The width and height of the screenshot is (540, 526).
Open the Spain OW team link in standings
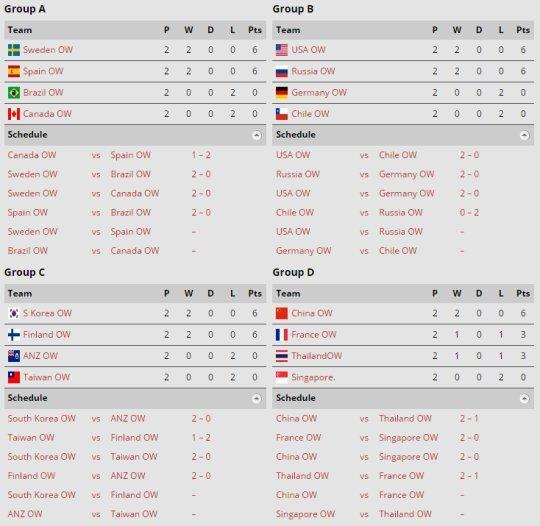pyautogui.click(x=43, y=71)
